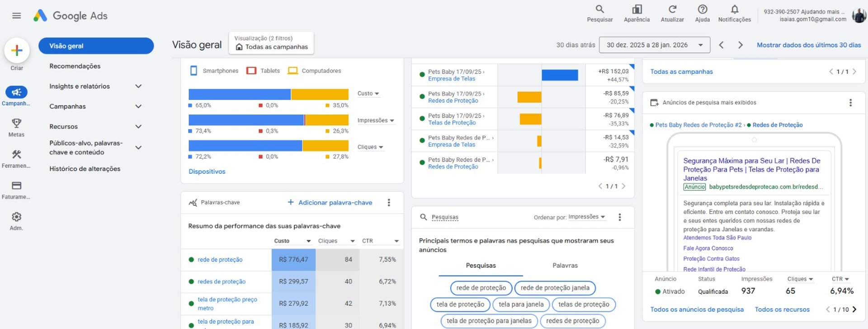The width and height of the screenshot is (868, 329).
Task: Click the Adicionar palavra-chave plus icon
Action: (291, 202)
